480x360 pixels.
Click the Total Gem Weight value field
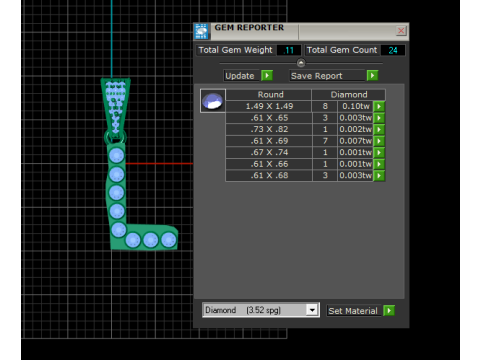coord(289,50)
